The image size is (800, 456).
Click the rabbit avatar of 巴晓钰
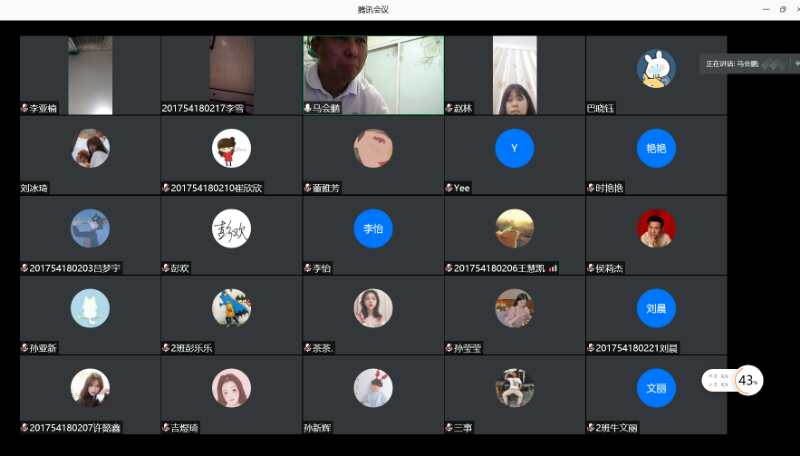tap(656, 68)
